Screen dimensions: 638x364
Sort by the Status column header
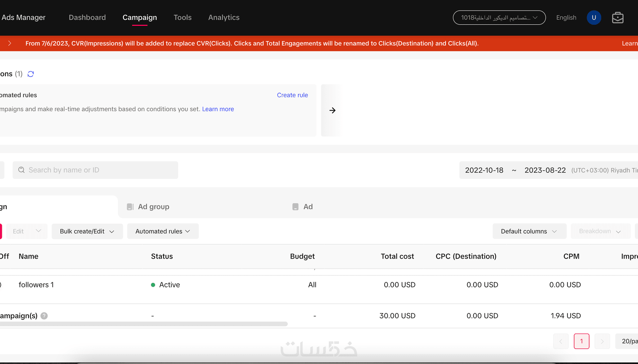pos(162,256)
